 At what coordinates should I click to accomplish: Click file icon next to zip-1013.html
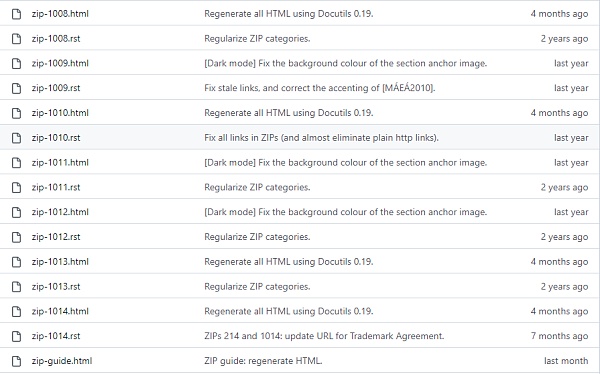tap(16, 262)
